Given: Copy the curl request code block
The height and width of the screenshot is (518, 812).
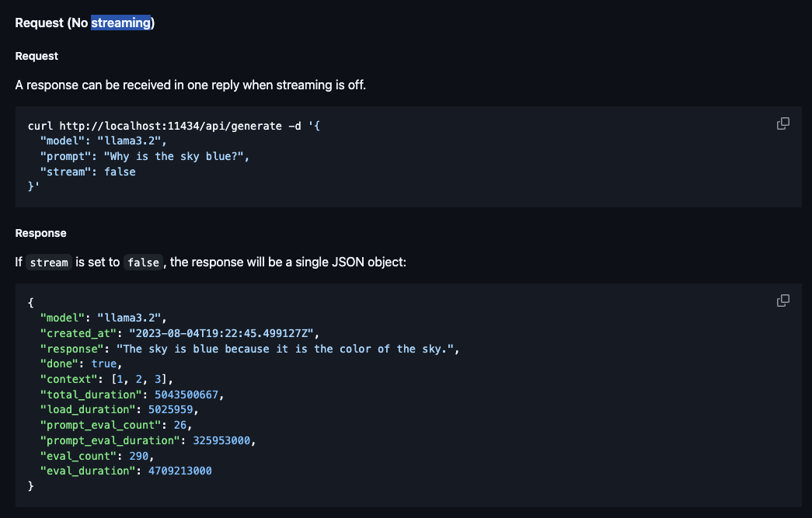Looking at the screenshot, I should (x=783, y=123).
